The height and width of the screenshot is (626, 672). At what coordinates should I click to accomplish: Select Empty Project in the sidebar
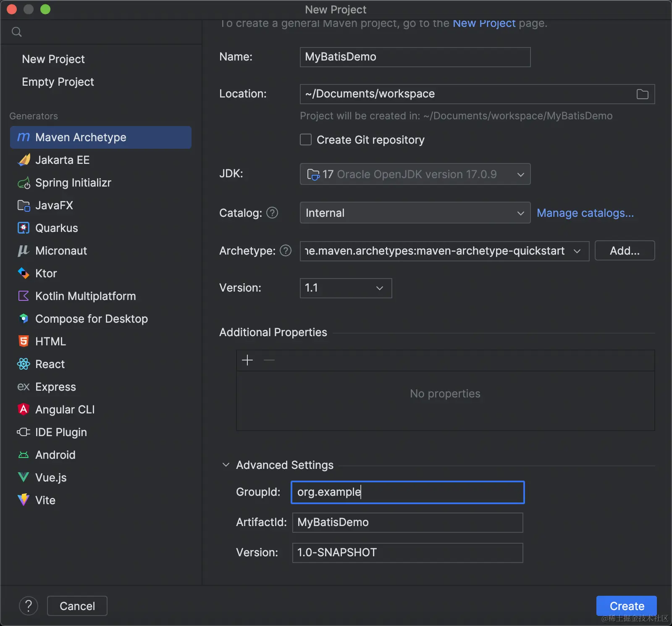click(58, 82)
